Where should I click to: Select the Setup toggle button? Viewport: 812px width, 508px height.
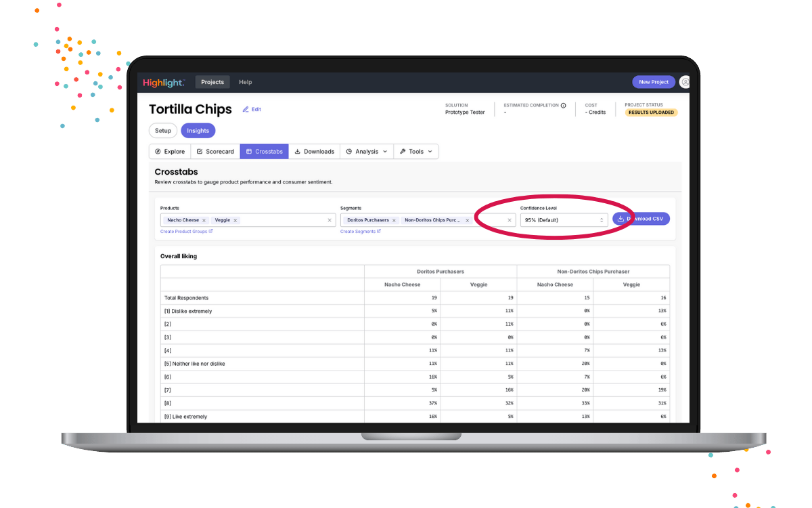click(163, 131)
